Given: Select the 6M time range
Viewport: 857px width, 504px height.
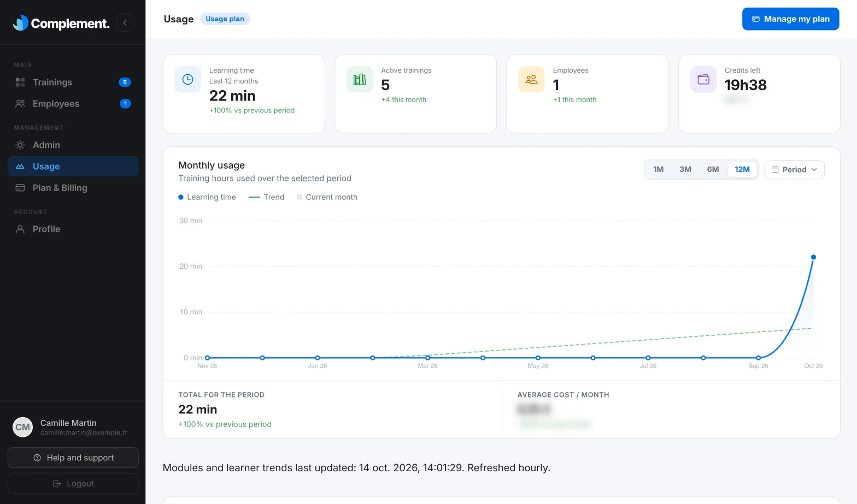Looking at the screenshot, I should 713,170.
